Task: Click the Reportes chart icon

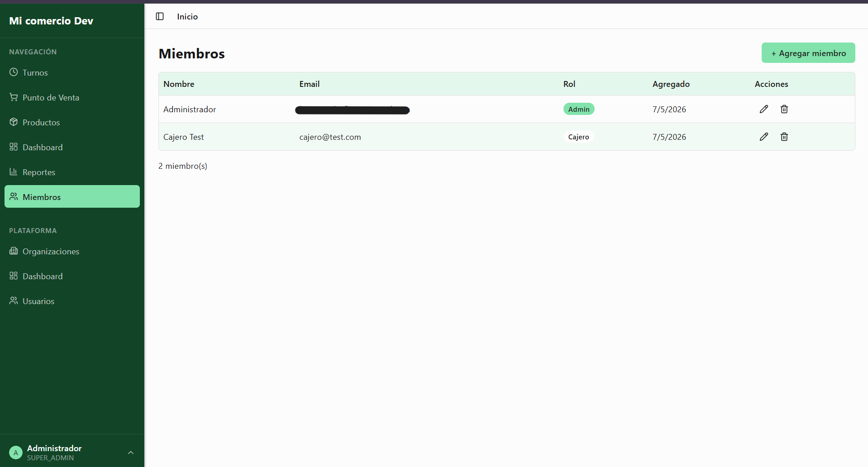Action: (x=14, y=172)
